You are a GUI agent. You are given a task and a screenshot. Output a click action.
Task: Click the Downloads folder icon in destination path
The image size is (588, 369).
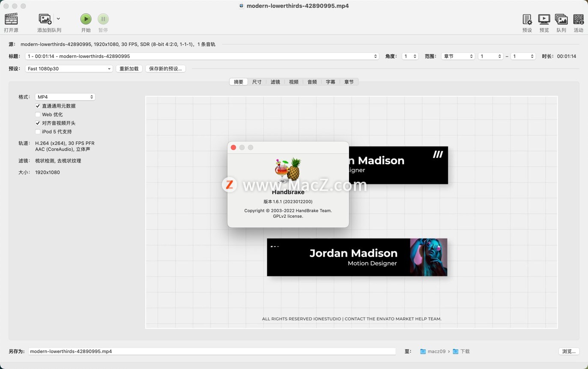[455, 351]
